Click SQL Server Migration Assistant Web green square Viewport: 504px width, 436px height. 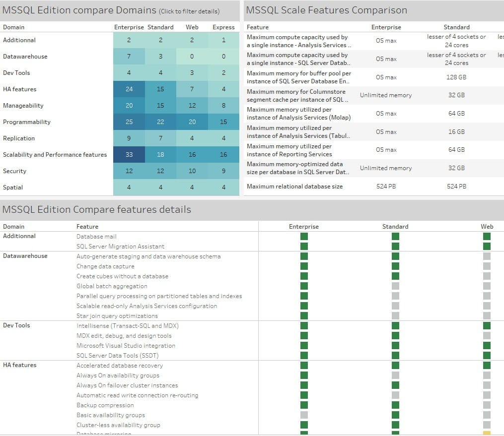point(487,246)
